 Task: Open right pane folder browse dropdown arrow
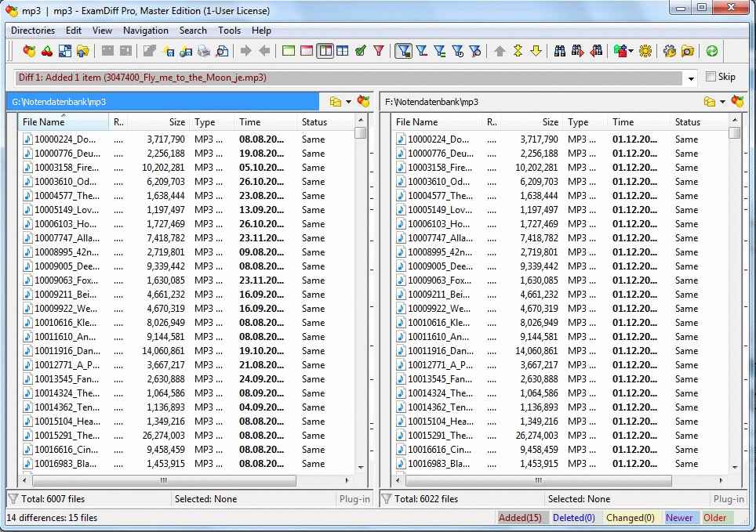[x=722, y=102]
